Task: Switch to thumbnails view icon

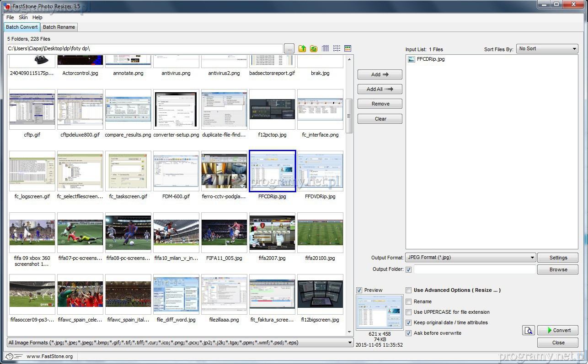Action: coord(348,48)
